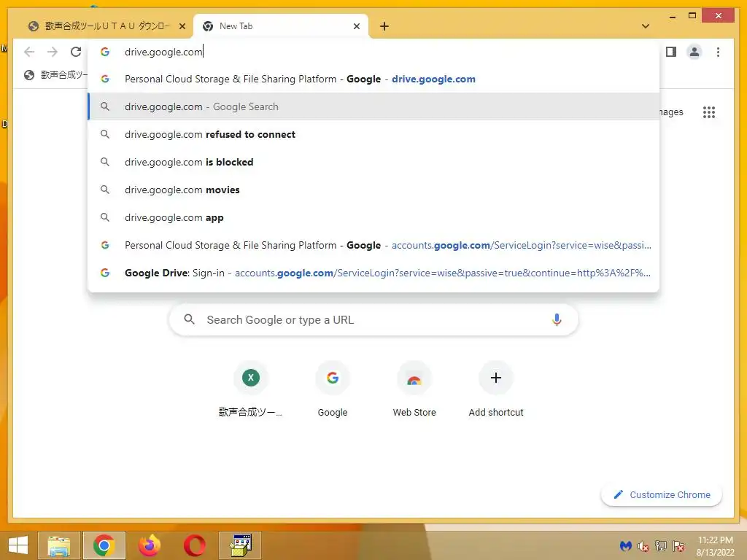The image size is (747, 560).
Task: Toggle the side panel icon
Action: 671,52
